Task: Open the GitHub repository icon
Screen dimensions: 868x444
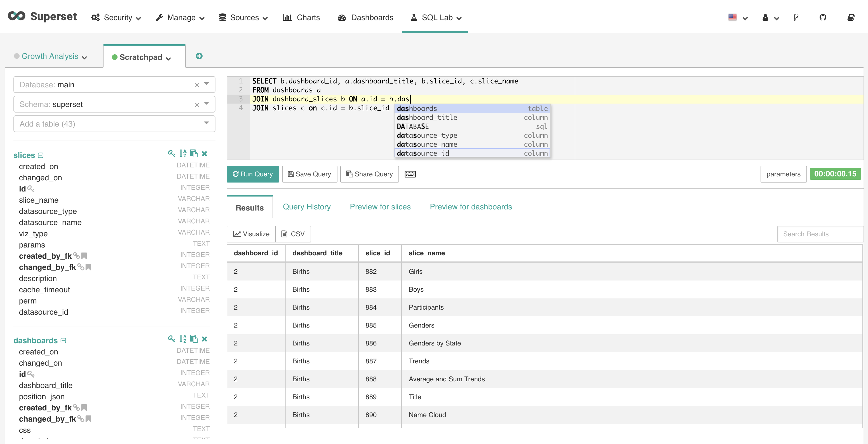Action: pyautogui.click(x=822, y=18)
